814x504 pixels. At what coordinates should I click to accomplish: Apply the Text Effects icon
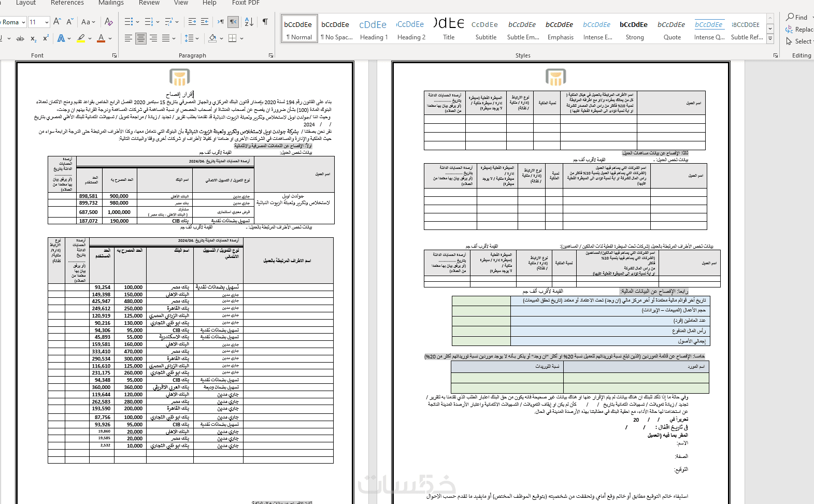coord(61,38)
